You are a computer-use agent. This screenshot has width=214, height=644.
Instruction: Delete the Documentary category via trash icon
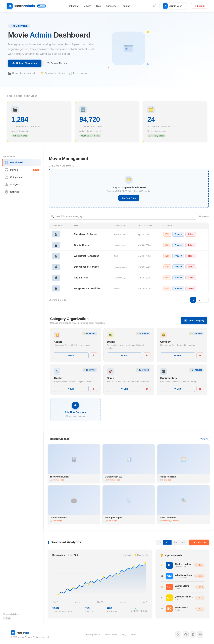tap(200, 389)
